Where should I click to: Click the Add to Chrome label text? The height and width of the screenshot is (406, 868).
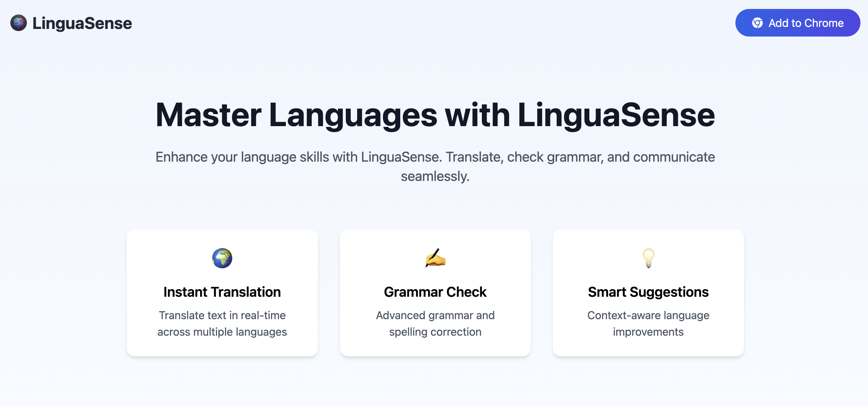tap(806, 23)
